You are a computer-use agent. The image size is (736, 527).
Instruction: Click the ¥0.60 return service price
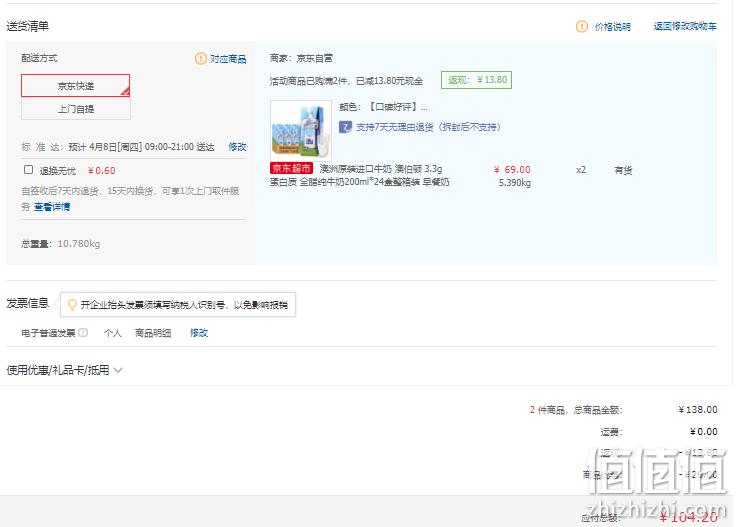coord(101,170)
